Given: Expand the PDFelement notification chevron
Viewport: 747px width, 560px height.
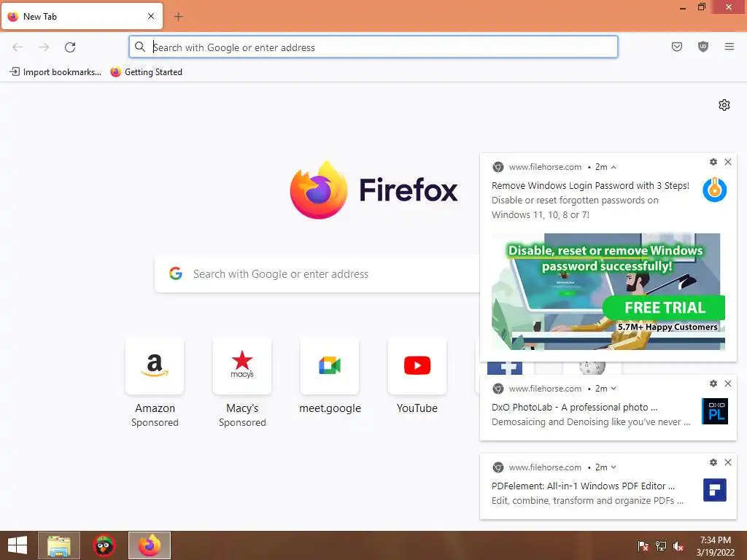Looking at the screenshot, I should pos(614,467).
